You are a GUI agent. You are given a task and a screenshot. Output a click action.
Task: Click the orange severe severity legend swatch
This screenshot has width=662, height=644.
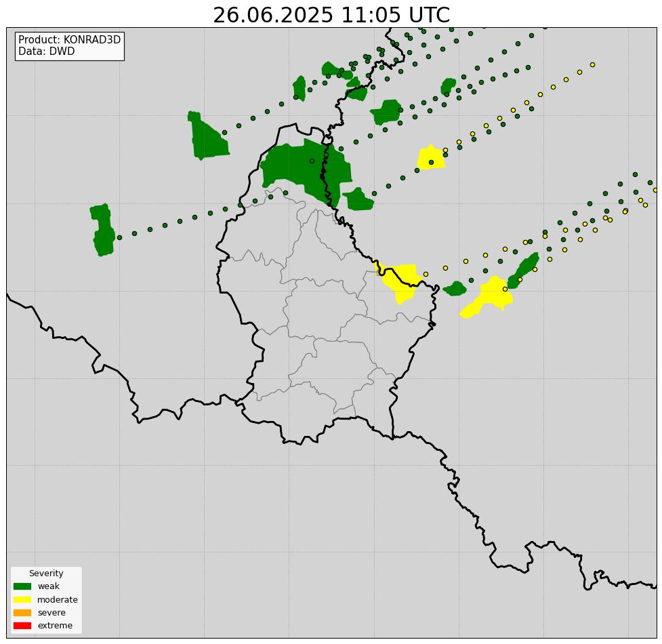[x=22, y=612]
